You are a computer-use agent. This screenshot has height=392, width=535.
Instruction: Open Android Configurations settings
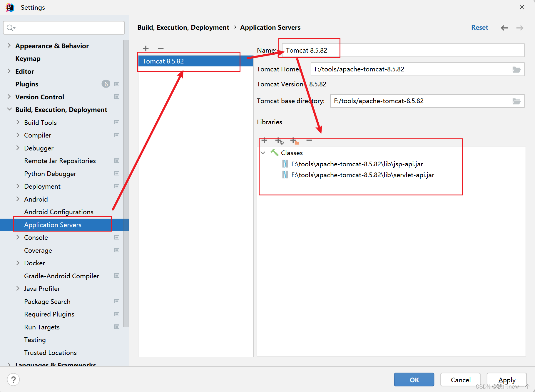click(59, 212)
